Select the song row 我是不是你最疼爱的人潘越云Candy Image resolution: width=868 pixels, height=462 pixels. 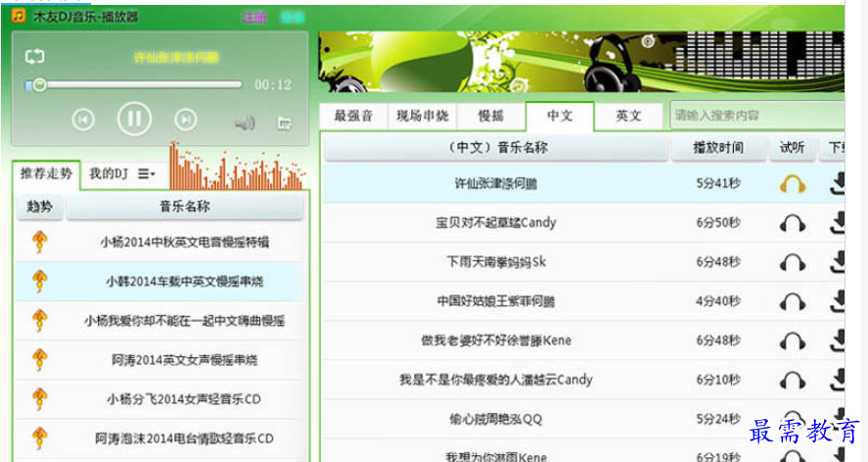(x=584, y=380)
